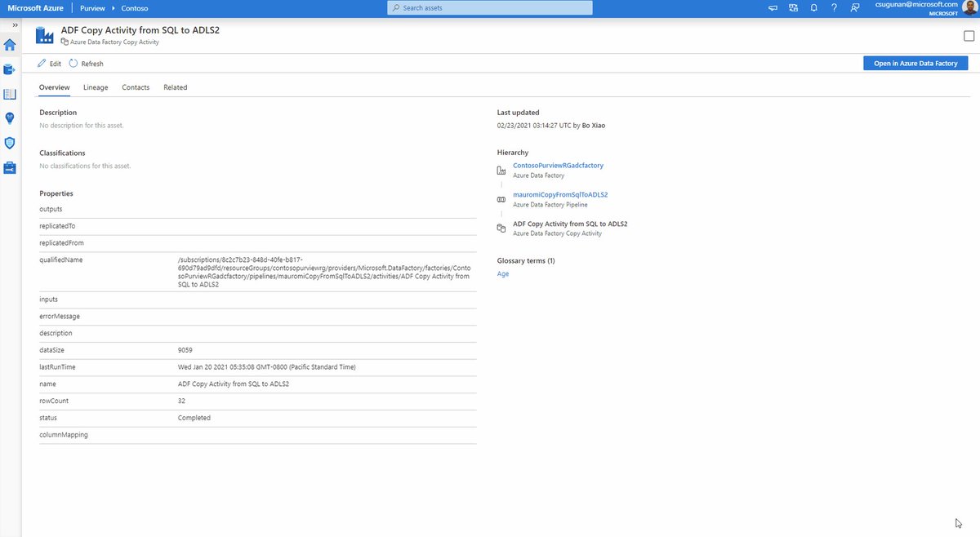Click the Glossary terms (1) heading
The height and width of the screenshot is (537, 980).
click(526, 261)
